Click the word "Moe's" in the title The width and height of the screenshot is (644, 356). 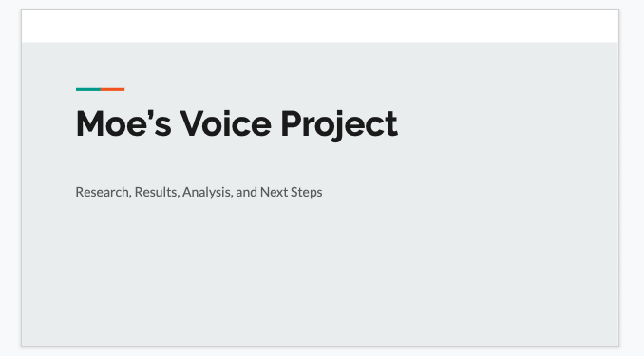pos(123,123)
